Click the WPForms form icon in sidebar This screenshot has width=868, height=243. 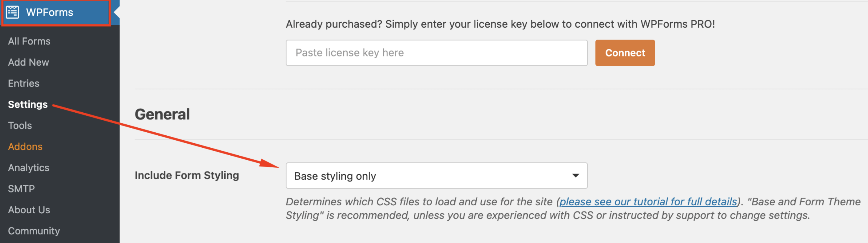12,12
